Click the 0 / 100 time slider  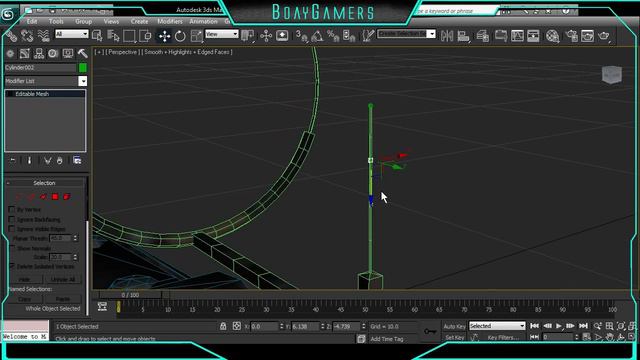tap(130, 295)
